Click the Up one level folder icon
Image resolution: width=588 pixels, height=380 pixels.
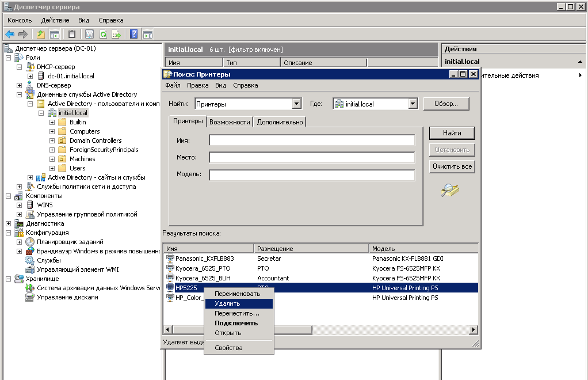tap(40, 35)
